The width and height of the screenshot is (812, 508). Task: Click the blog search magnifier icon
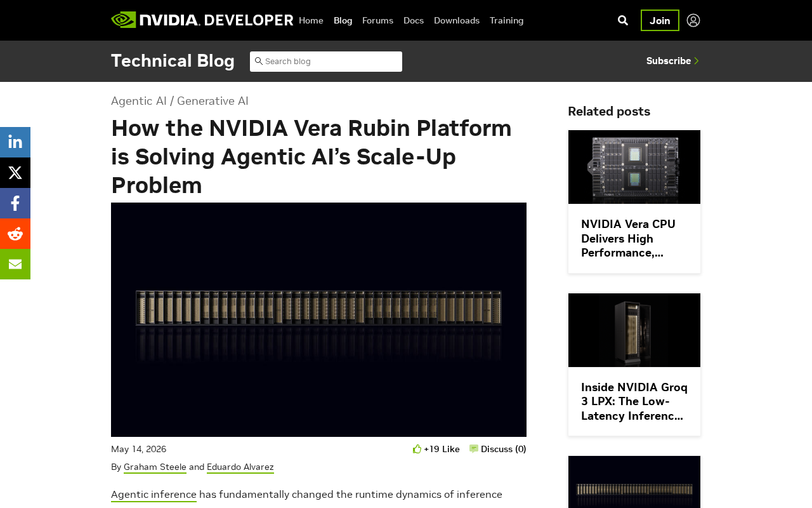258,61
